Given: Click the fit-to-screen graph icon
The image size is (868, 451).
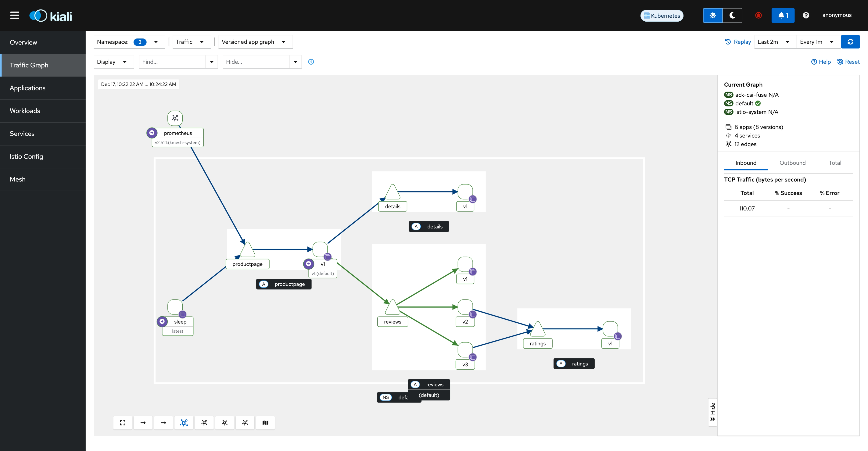Looking at the screenshot, I should (123, 423).
